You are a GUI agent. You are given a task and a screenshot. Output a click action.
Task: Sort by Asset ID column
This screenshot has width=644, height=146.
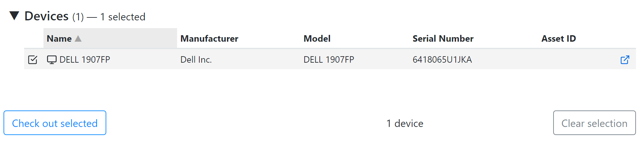click(x=558, y=39)
